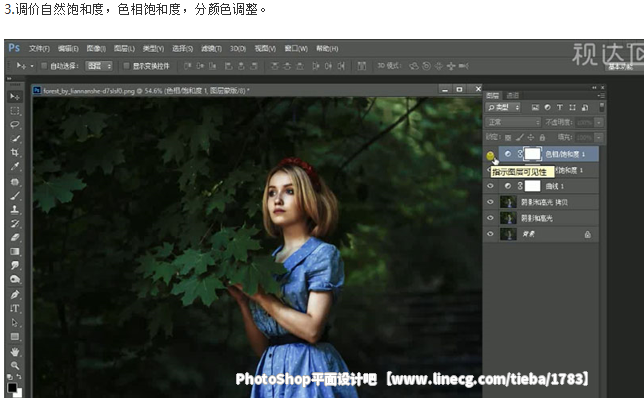Select the Hand tool

[15, 352]
